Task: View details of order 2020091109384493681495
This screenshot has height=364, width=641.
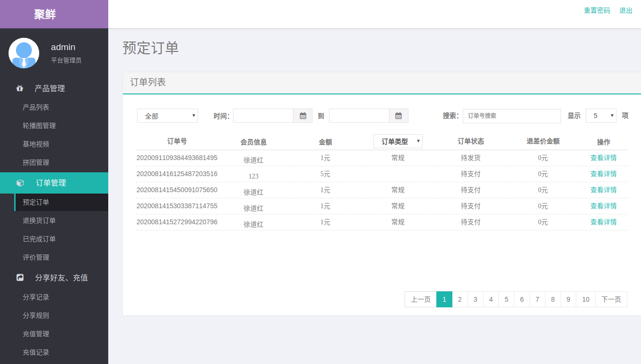Action: (603, 158)
